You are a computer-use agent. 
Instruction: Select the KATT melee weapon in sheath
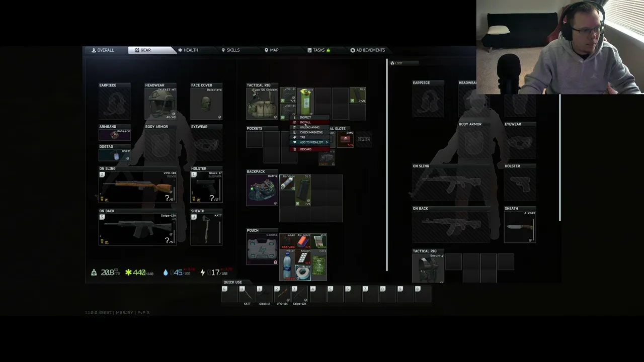coord(206,229)
